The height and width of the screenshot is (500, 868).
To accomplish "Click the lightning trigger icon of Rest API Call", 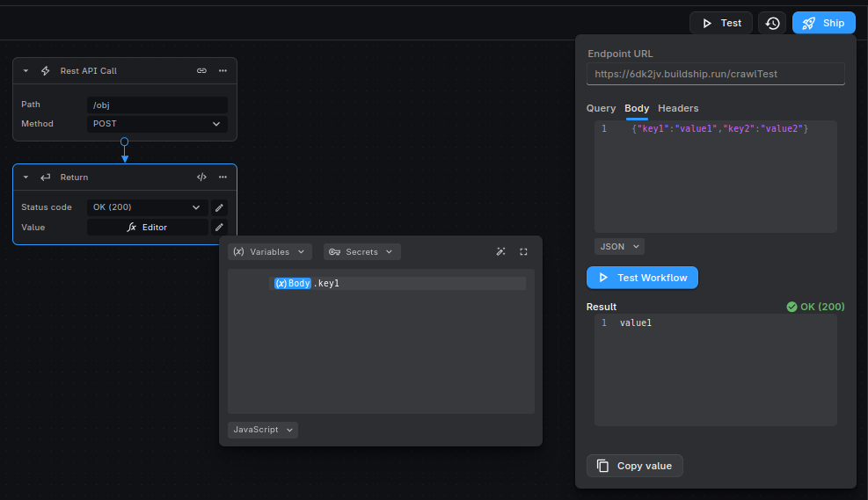I will pyautogui.click(x=46, y=71).
